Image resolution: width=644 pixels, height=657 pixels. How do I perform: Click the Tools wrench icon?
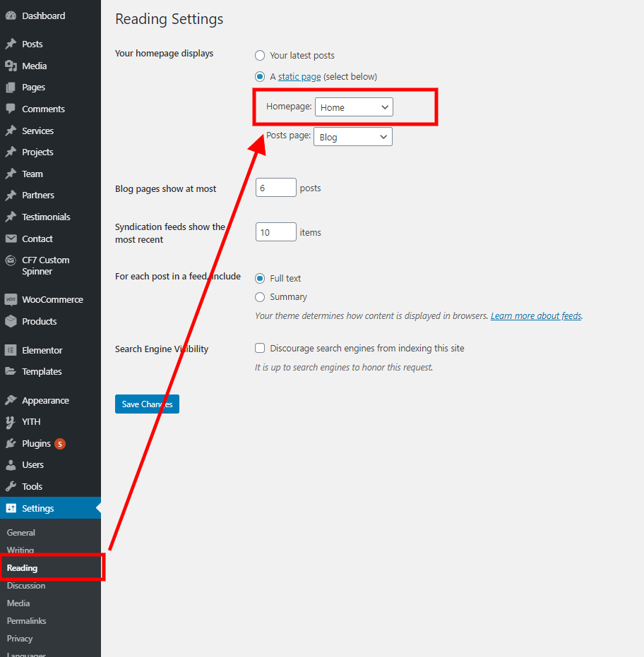(11, 486)
